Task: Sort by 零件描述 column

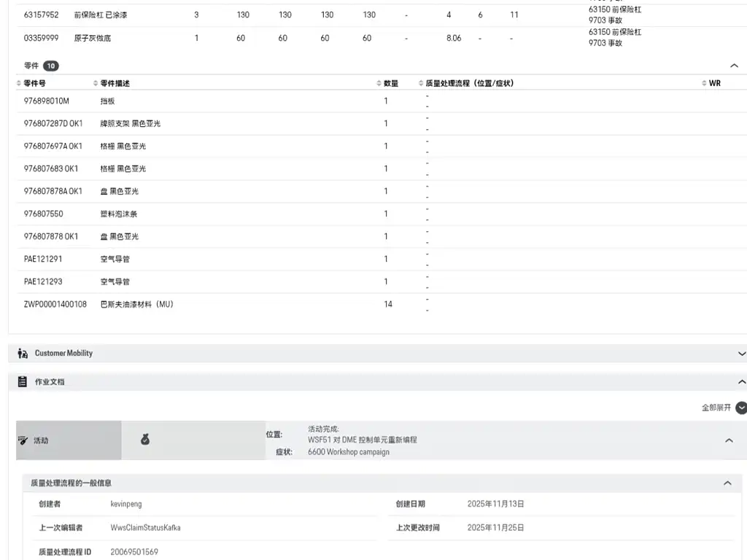Action: click(x=96, y=83)
